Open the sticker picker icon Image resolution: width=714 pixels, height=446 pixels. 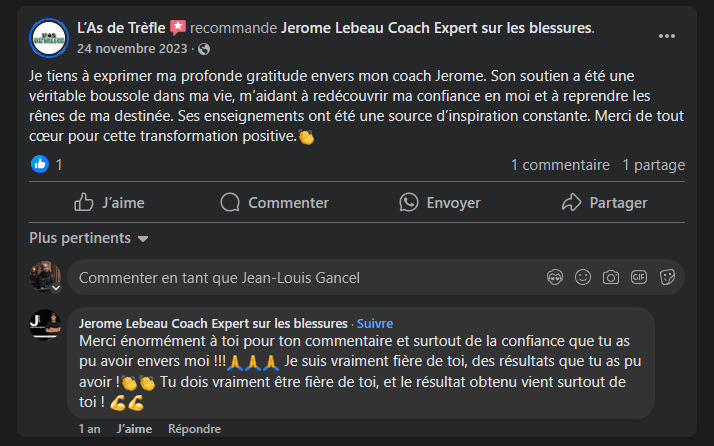pyautogui.click(x=668, y=277)
